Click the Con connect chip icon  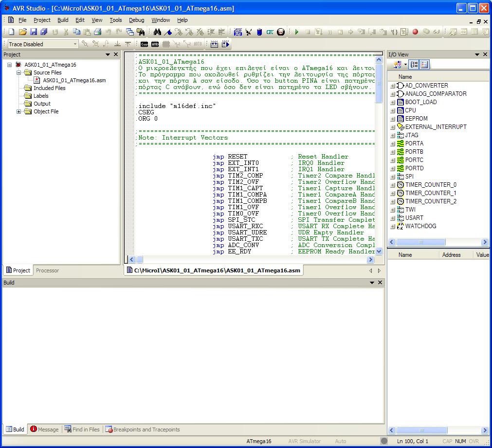pos(145,44)
